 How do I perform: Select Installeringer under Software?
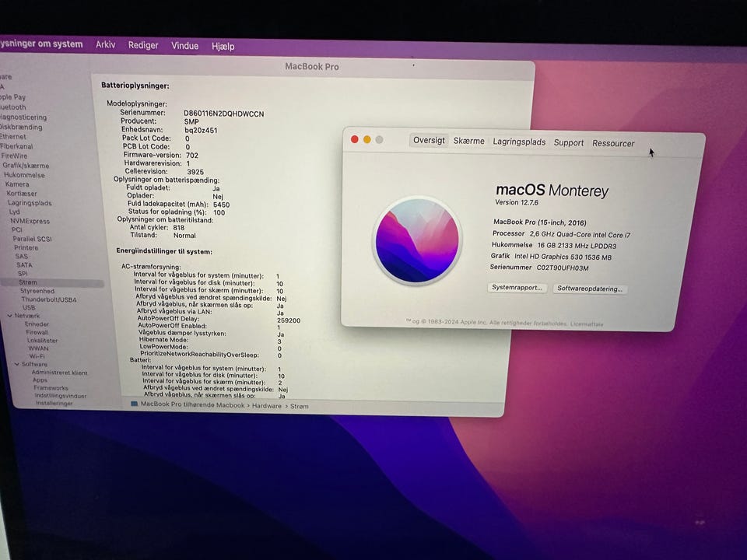(54, 403)
